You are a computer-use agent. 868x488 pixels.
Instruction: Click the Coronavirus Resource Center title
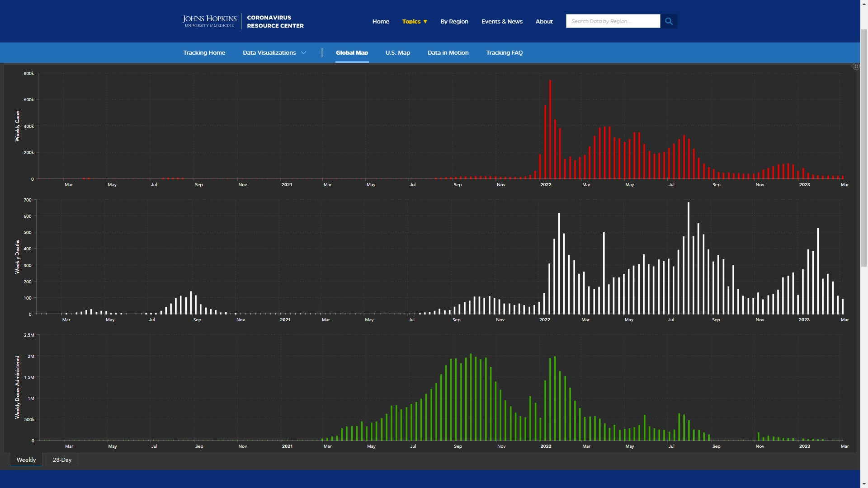[x=275, y=21]
